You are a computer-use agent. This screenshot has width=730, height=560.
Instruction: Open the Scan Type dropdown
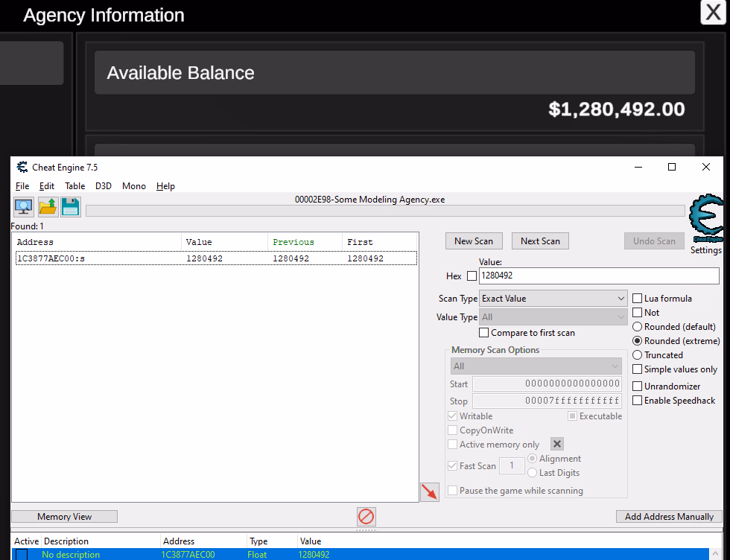click(553, 299)
